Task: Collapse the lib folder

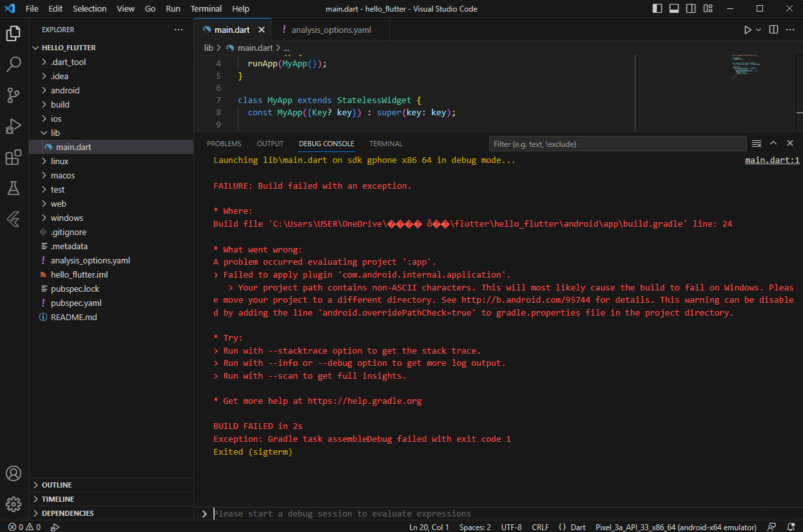Action: point(55,133)
